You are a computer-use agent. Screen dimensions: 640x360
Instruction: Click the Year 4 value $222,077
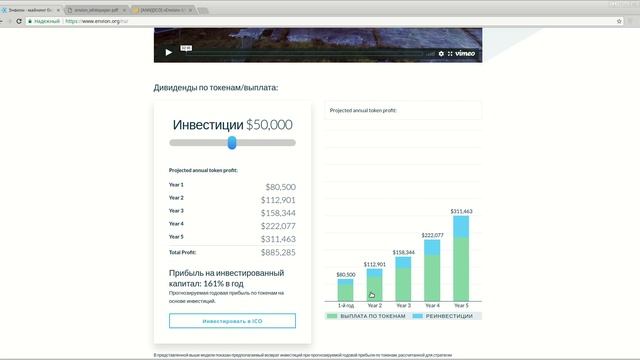click(278, 226)
